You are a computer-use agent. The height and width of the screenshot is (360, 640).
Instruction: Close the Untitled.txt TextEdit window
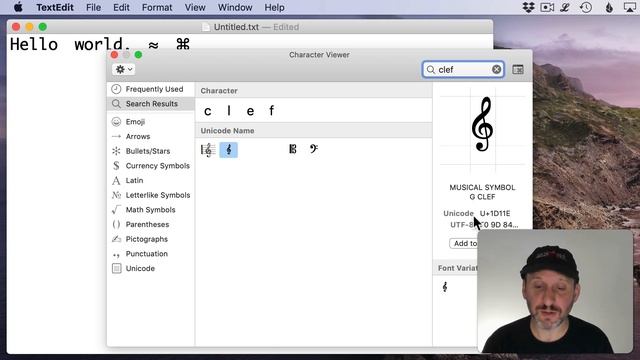16,27
